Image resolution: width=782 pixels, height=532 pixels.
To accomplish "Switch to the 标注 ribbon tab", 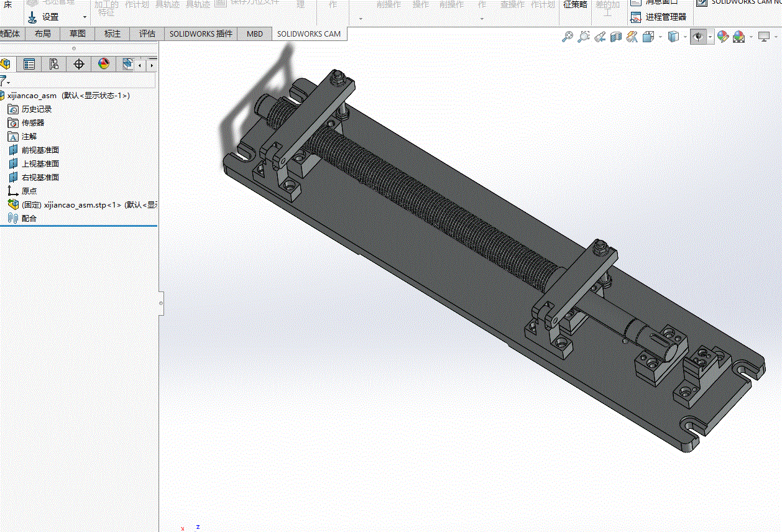I will click(113, 34).
